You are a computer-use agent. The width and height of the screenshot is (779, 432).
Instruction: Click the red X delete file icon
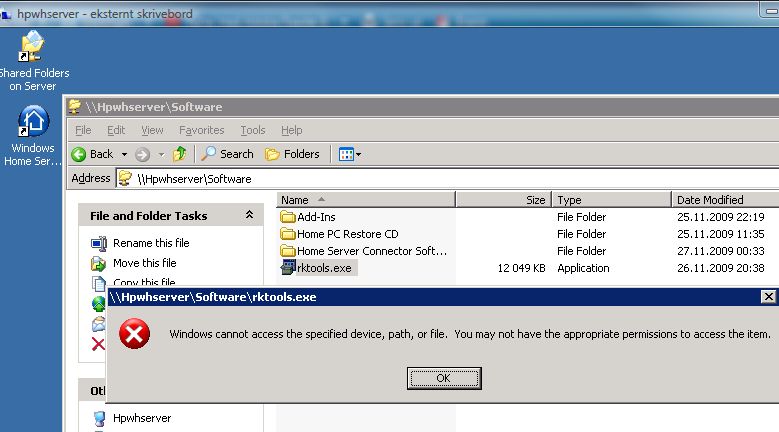click(x=98, y=344)
